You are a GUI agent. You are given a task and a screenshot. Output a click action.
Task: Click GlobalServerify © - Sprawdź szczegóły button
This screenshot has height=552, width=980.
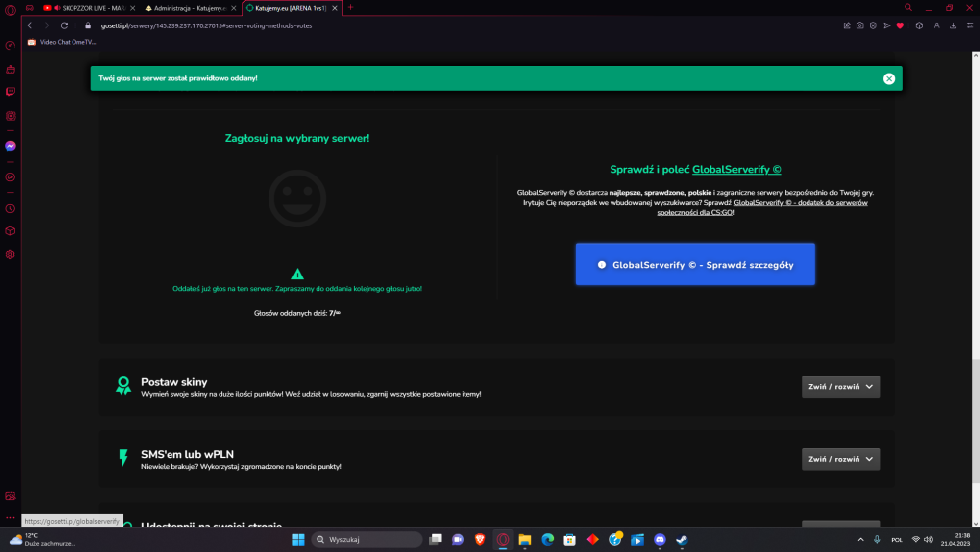pyautogui.click(x=696, y=265)
